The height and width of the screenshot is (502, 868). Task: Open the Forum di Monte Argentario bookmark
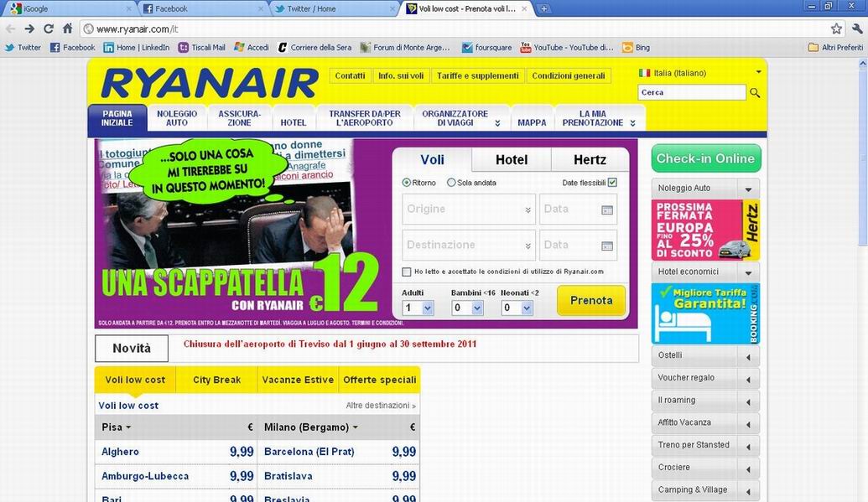(405, 48)
